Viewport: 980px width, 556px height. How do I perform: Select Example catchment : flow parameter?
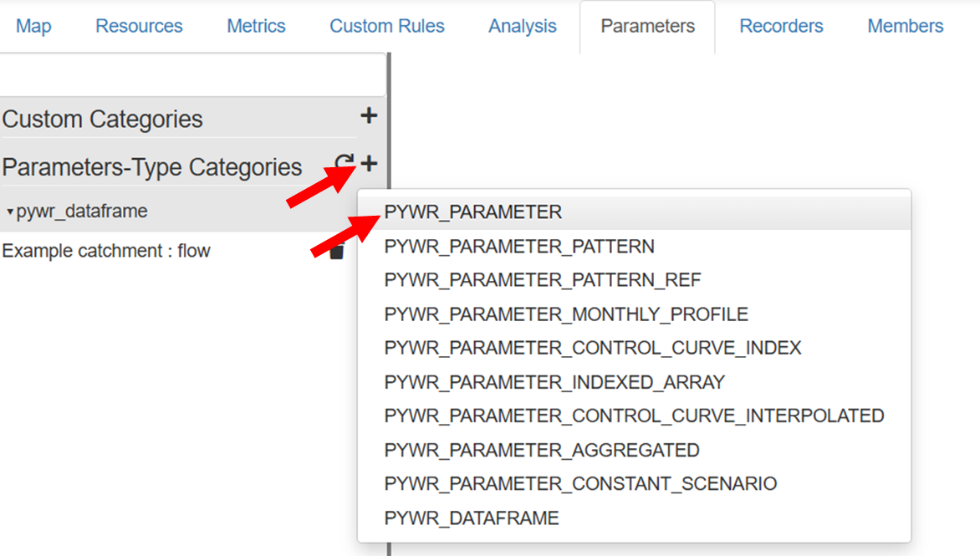[106, 251]
